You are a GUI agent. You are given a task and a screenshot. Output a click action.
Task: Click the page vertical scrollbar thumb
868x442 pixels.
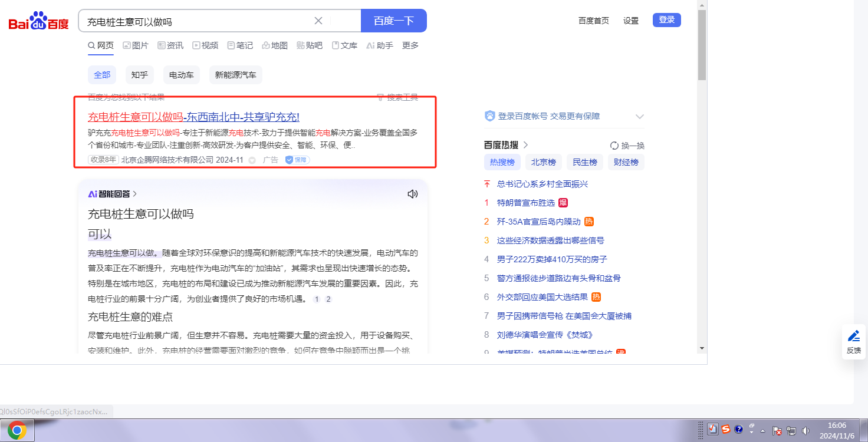702,44
